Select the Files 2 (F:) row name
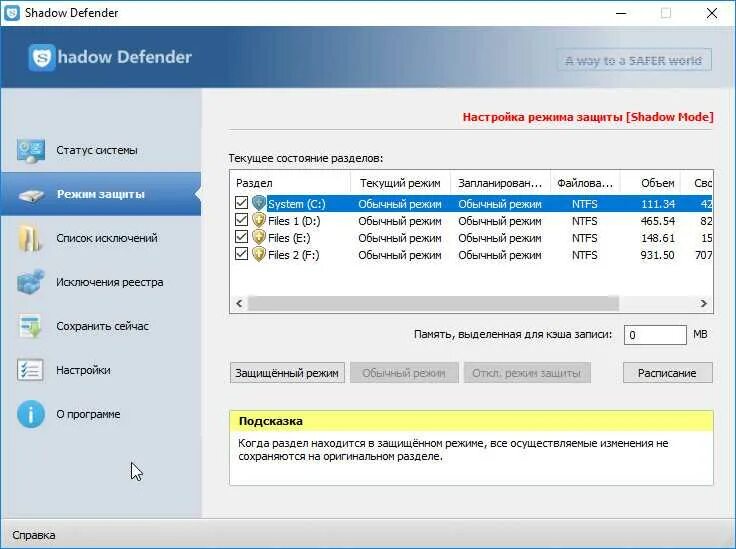Screen dimensions: 736x549 click(294, 255)
